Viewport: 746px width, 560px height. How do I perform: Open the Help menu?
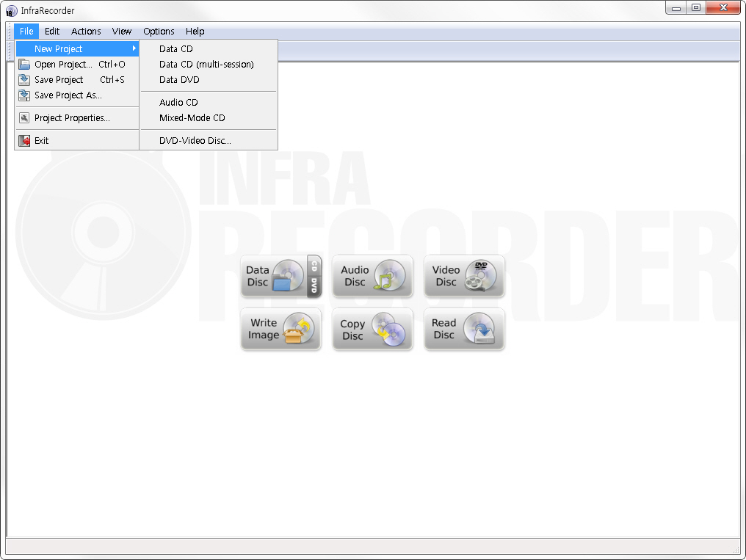tap(195, 32)
